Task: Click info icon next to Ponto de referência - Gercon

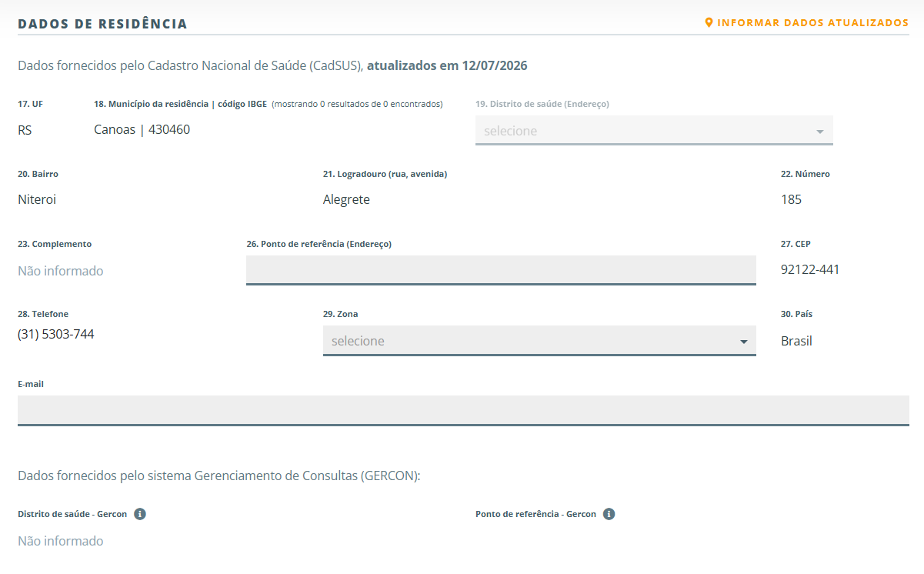Action: 609,514
